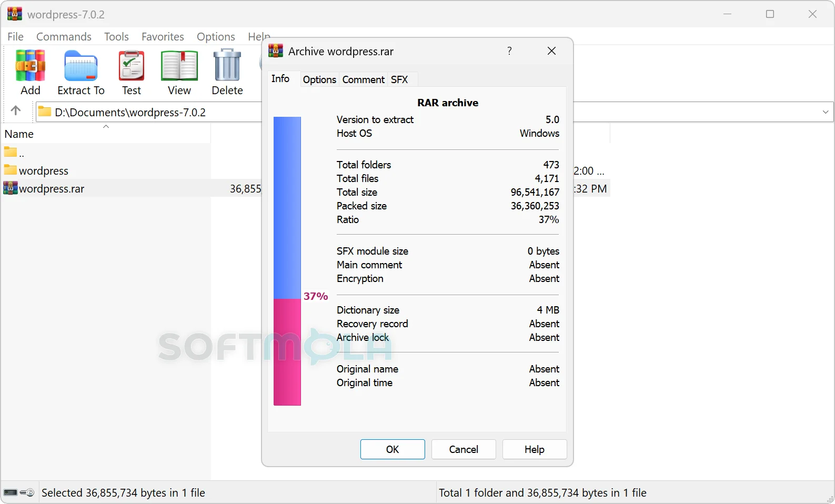Viewport: 835px width, 504px height.
Task: Click the Ratio label in info list
Action: click(x=348, y=219)
